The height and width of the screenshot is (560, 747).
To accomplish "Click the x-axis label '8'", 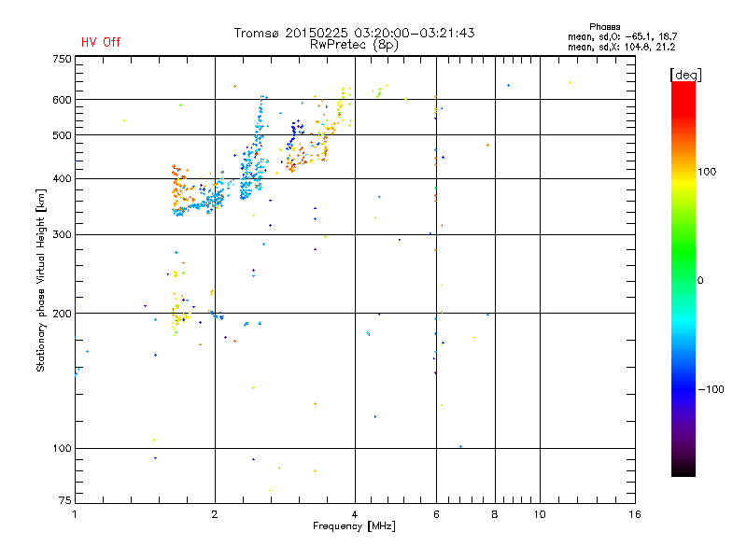I will coord(495,514).
